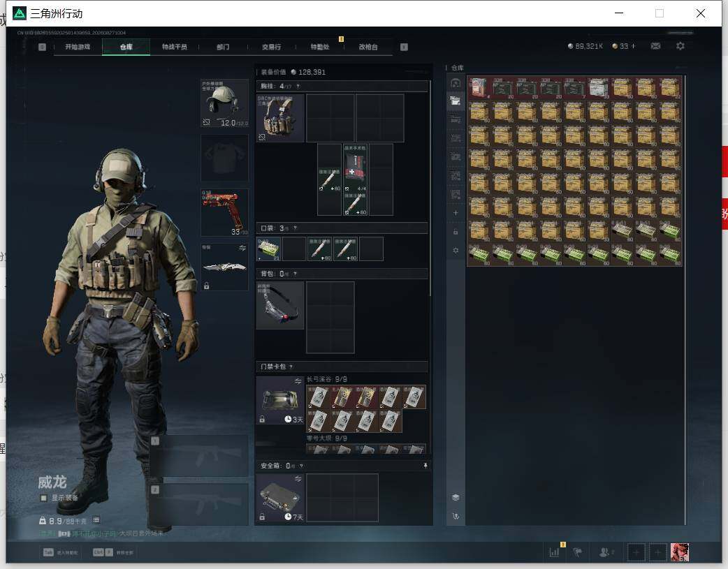728x569 pixels.
Task: Click the stack items icon in warehouse sidebar
Action: click(x=456, y=498)
